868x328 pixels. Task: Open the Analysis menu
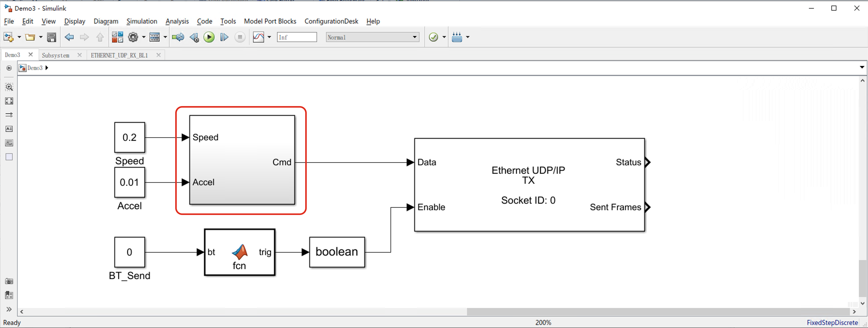click(x=177, y=21)
